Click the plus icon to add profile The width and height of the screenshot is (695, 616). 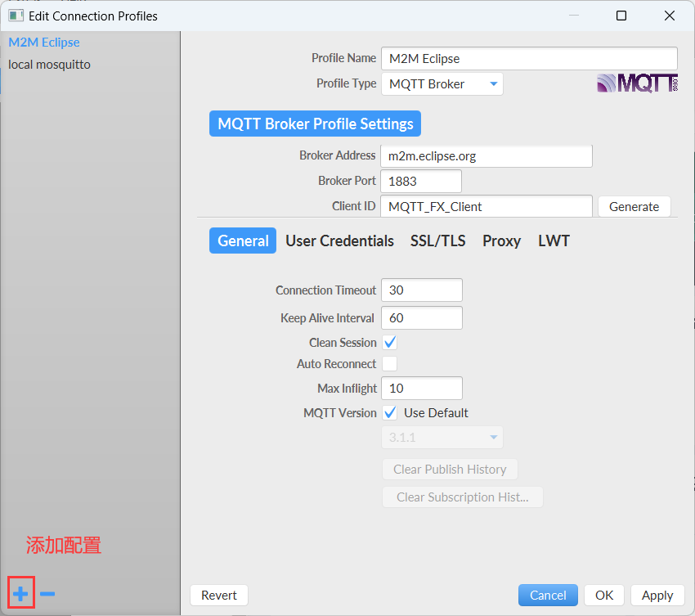pos(20,593)
